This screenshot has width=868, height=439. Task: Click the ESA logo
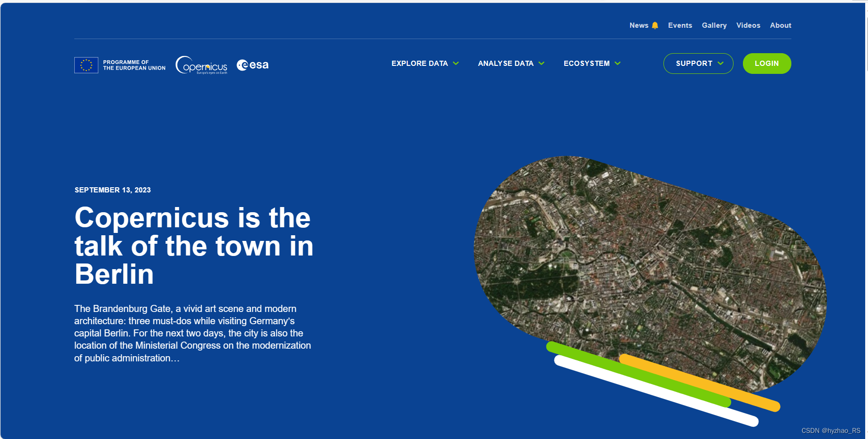click(x=253, y=64)
